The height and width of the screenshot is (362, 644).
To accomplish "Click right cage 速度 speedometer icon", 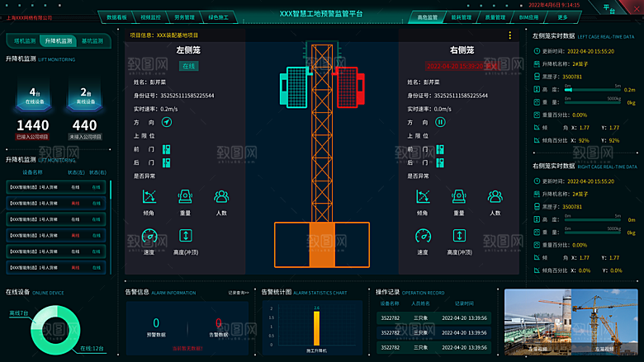I will coord(423,236).
